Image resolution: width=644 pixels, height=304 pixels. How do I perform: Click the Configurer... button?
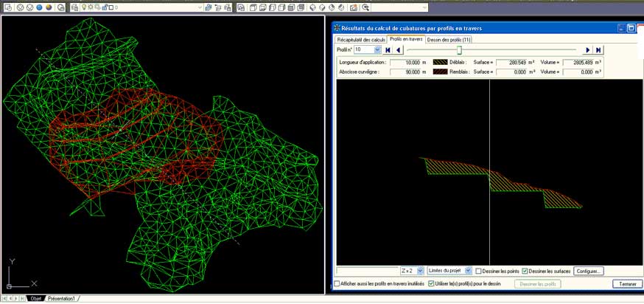click(589, 271)
